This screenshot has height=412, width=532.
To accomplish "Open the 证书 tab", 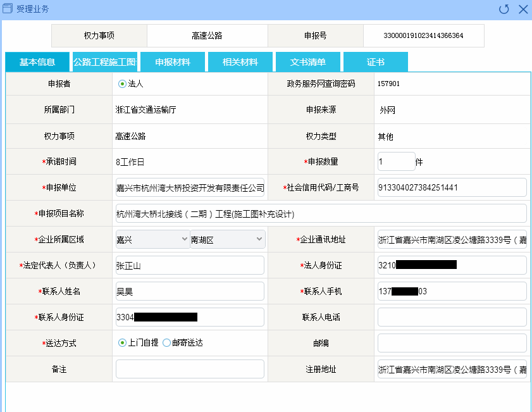I will click(376, 62).
